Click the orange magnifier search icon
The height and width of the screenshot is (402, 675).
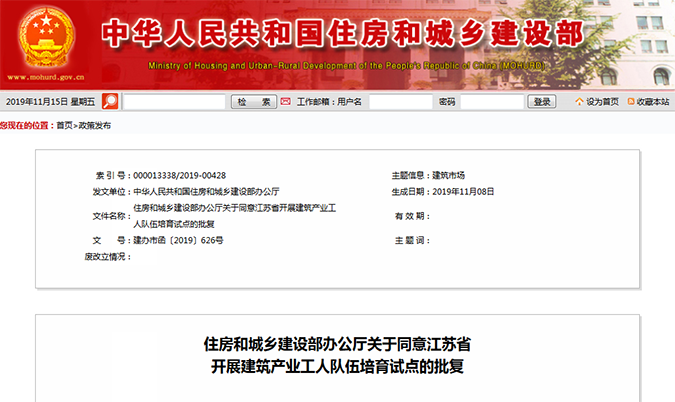click(x=110, y=102)
